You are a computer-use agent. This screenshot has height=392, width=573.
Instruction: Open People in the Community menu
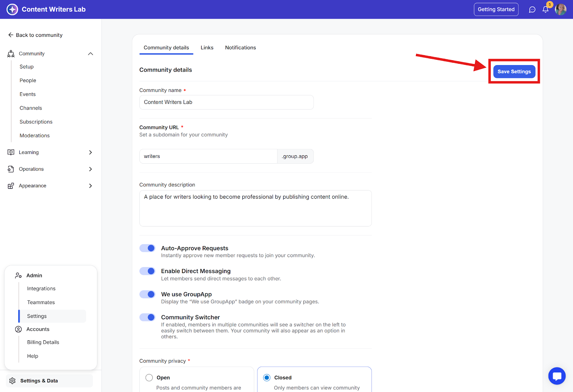click(x=28, y=81)
